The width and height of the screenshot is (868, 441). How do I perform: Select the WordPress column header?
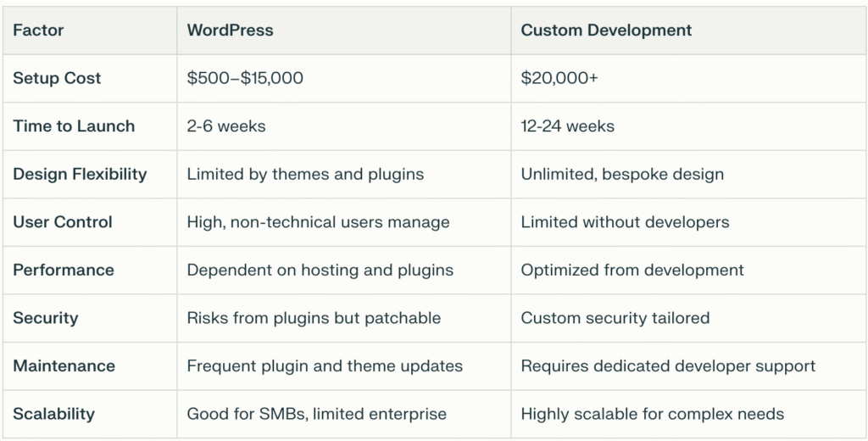230,31
